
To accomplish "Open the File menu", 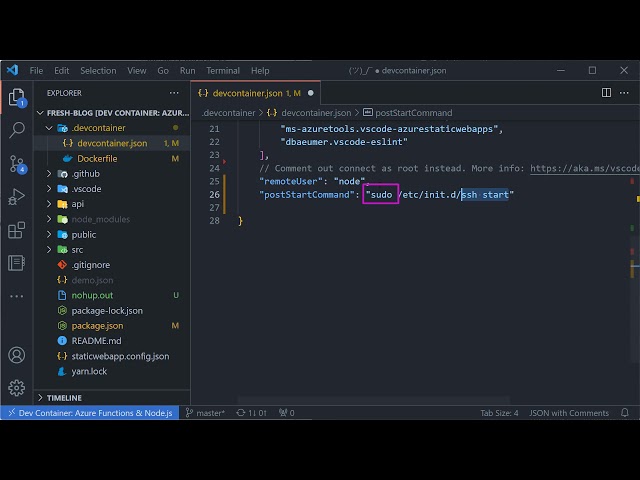I will (x=36, y=71).
